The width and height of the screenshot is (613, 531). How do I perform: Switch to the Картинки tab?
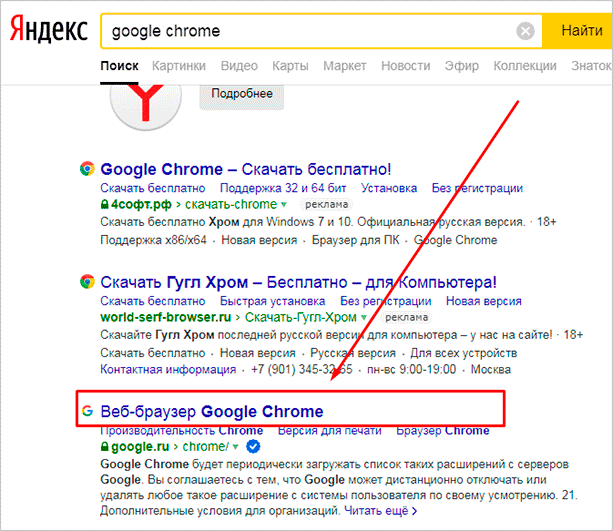pos(179,66)
